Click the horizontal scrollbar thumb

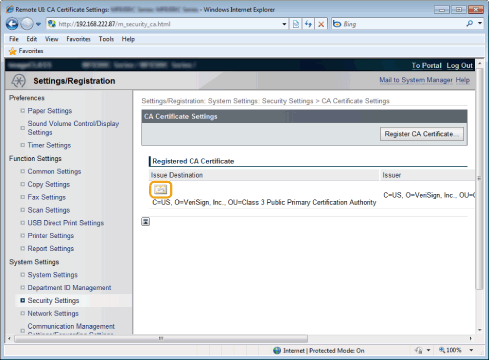(161, 339)
